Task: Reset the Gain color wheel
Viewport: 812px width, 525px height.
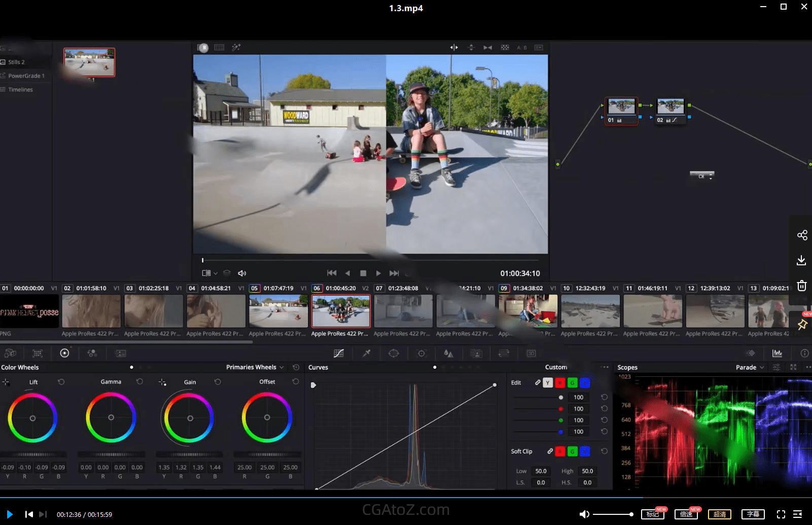Action: point(218,382)
